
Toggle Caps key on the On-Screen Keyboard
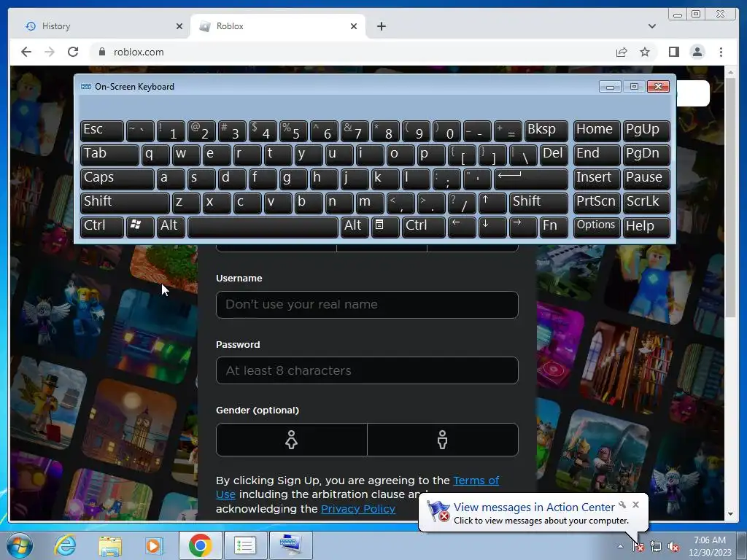point(117,178)
